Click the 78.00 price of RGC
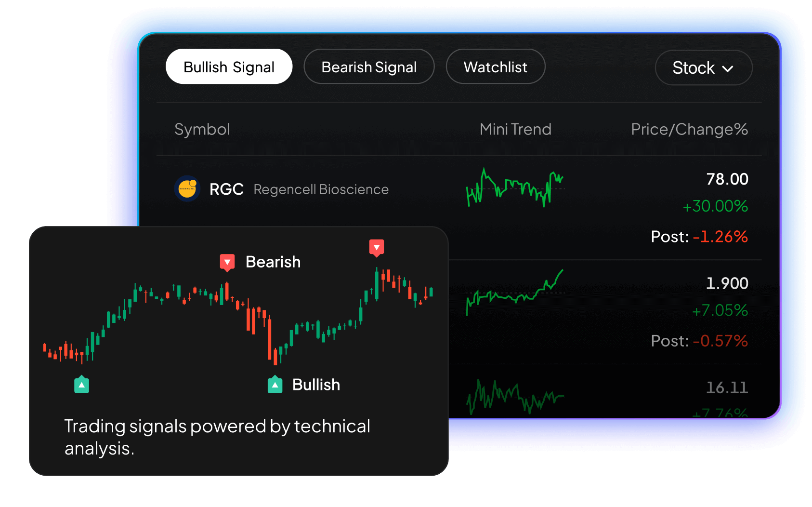The height and width of the screenshot is (507, 812). click(x=728, y=179)
